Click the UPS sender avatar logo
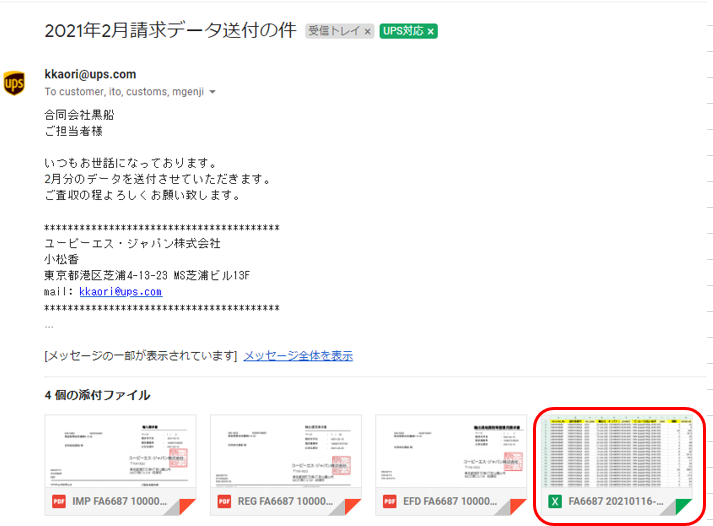713x526 pixels. (14, 83)
